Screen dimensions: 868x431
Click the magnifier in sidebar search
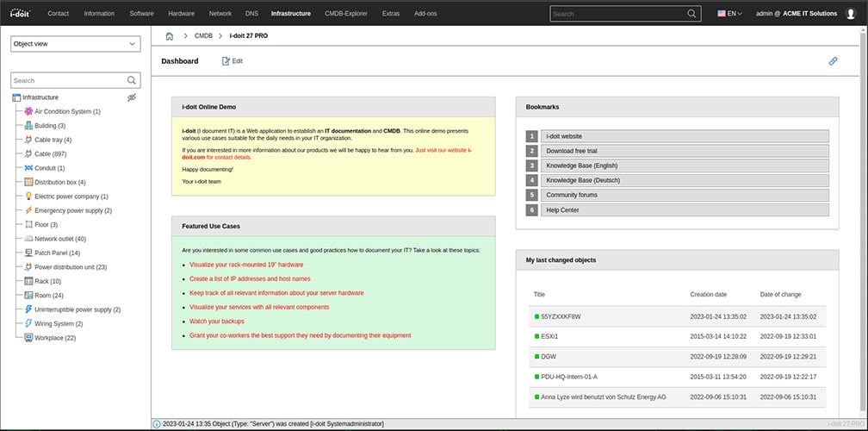click(132, 80)
